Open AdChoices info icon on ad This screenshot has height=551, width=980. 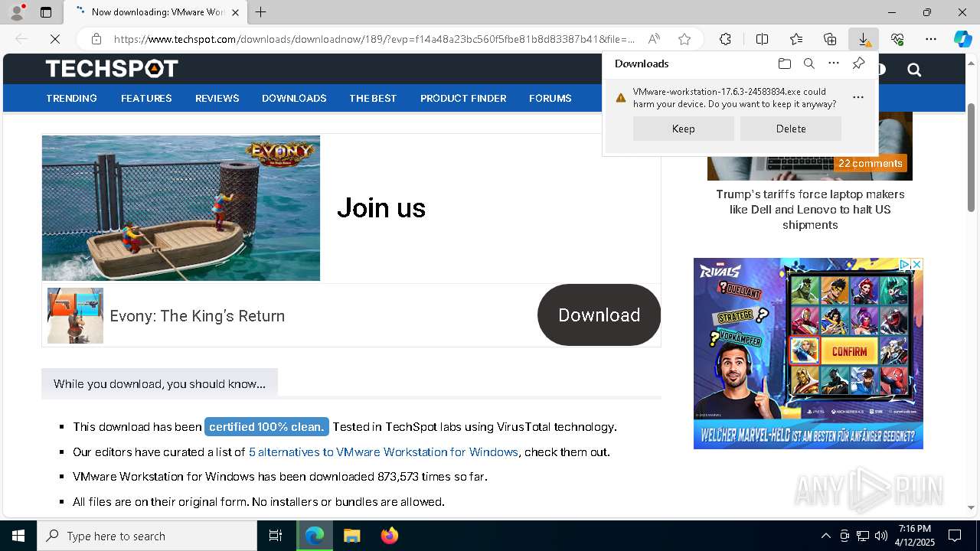pyautogui.click(x=904, y=264)
